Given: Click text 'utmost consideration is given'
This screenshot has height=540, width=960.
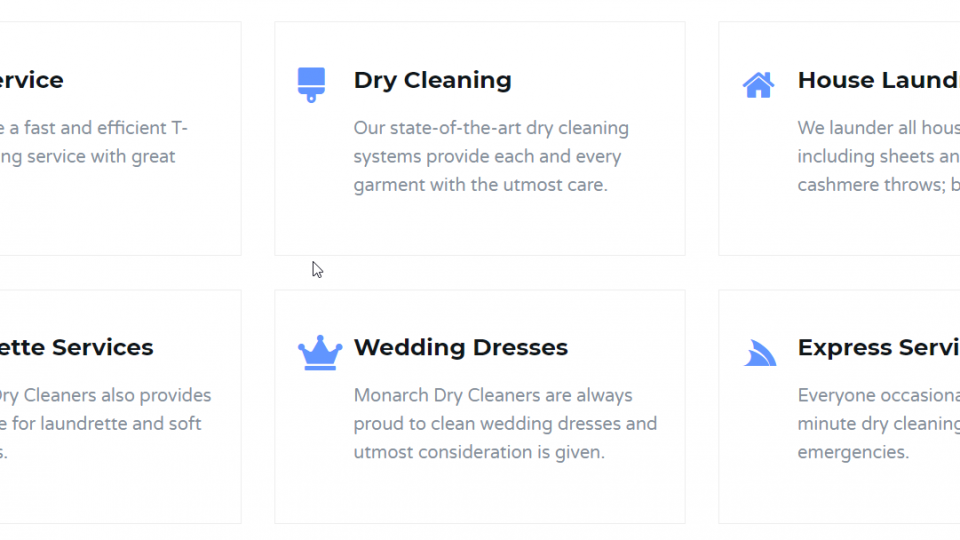Looking at the screenshot, I should [478, 452].
